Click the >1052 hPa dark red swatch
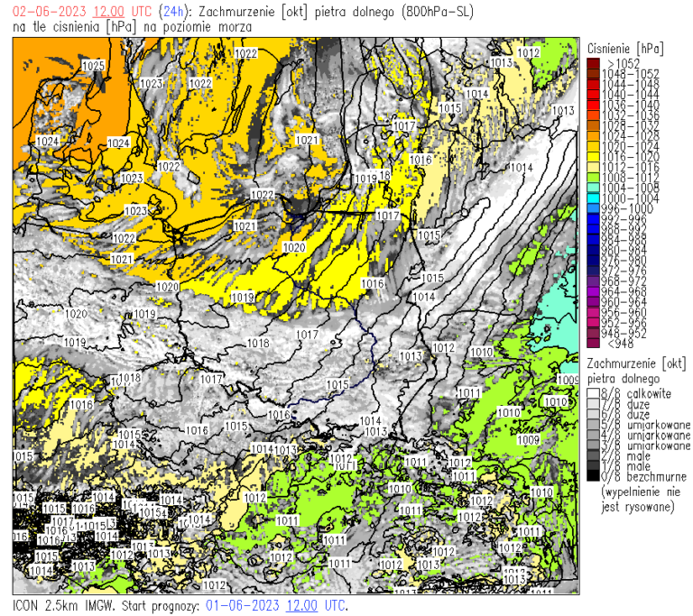Screen dimensions: 693x616 coord(593,63)
